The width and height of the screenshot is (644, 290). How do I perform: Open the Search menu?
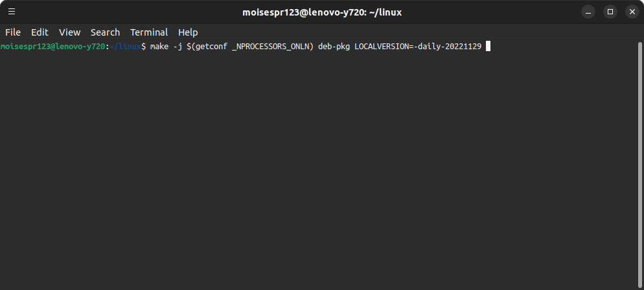pyautogui.click(x=105, y=32)
